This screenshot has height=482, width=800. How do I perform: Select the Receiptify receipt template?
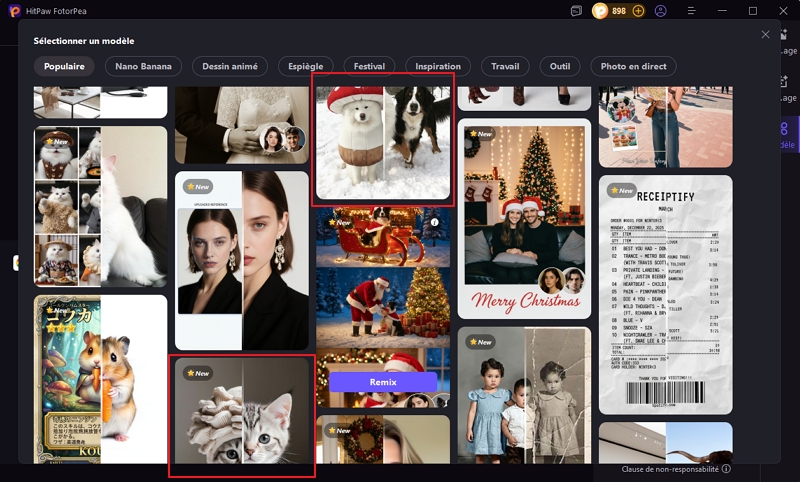coord(665,295)
